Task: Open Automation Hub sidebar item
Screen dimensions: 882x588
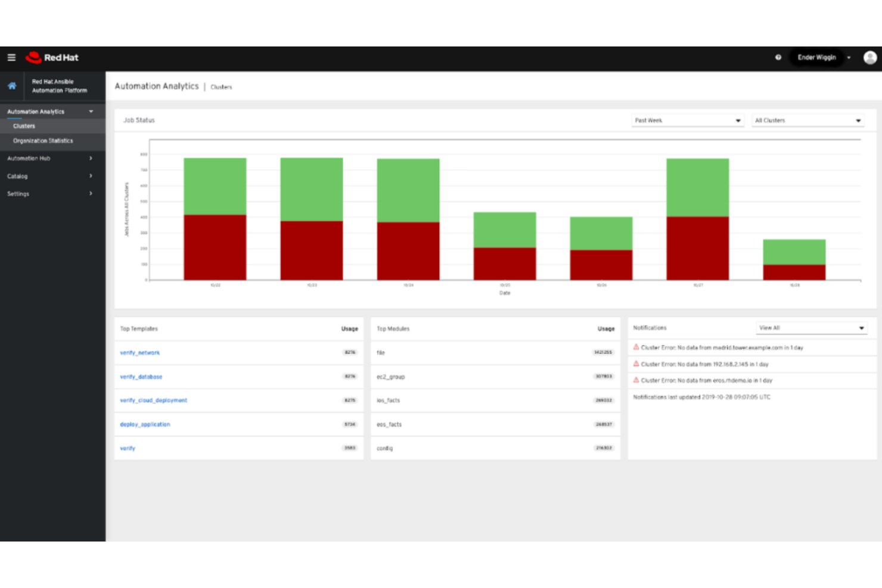Action: [x=52, y=158]
